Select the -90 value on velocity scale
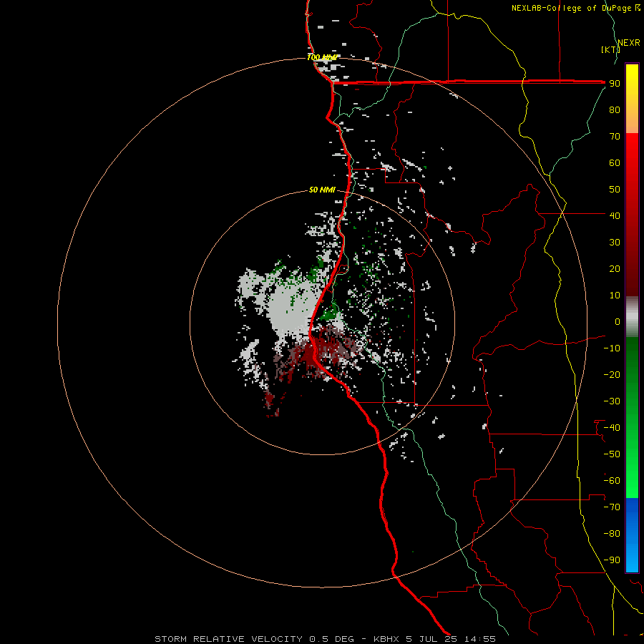 point(612,560)
